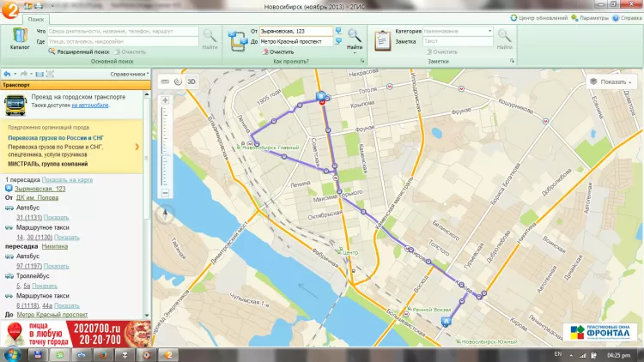Click the back arrow in the Справочники panel
This screenshot has height=362, width=644.
pos(7,74)
